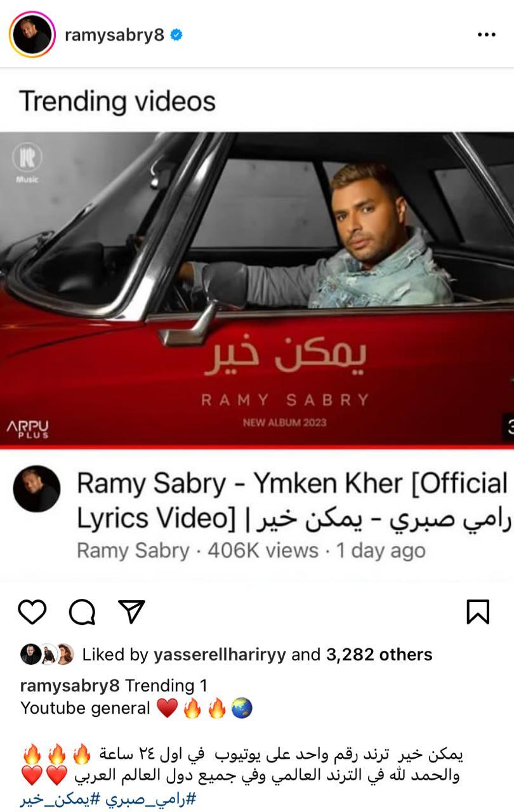Tap the Trending videos heading
The width and height of the screenshot is (514, 812).
[x=117, y=101]
